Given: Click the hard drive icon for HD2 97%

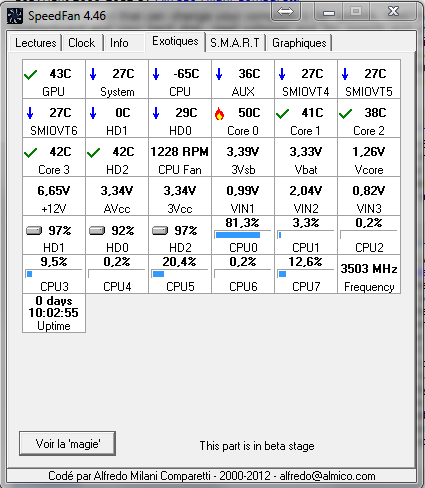Looking at the screenshot, I should tap(160, 231).
